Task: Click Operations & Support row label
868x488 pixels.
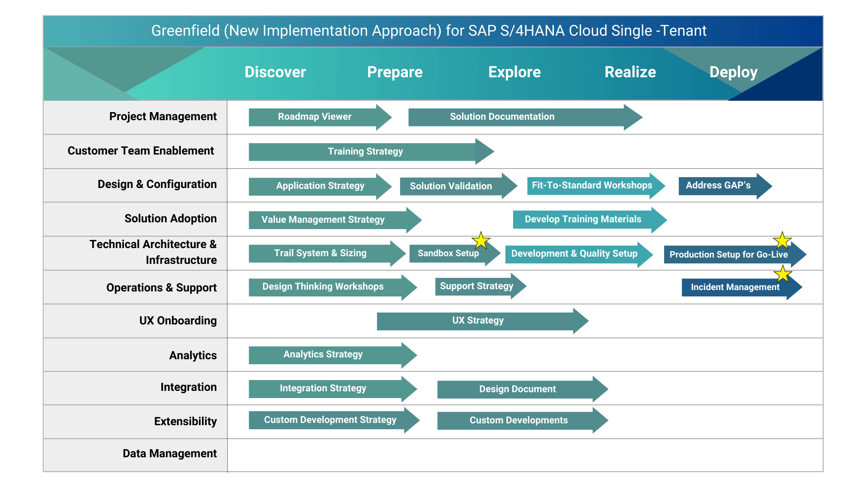Action: (161, 288)
